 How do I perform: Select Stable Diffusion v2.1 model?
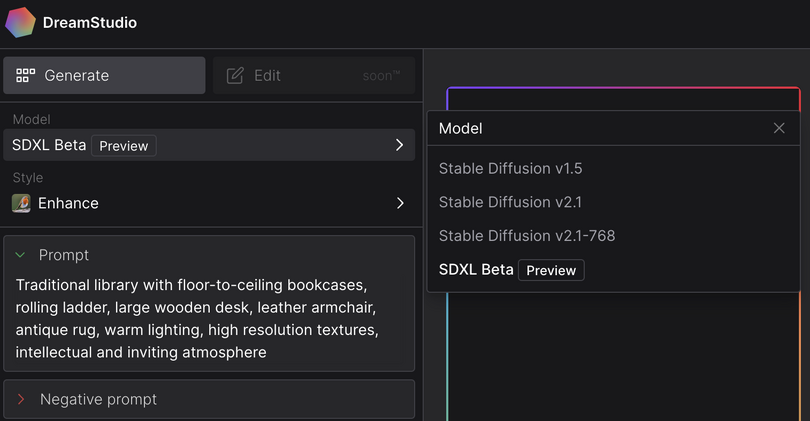pos(510,202)
